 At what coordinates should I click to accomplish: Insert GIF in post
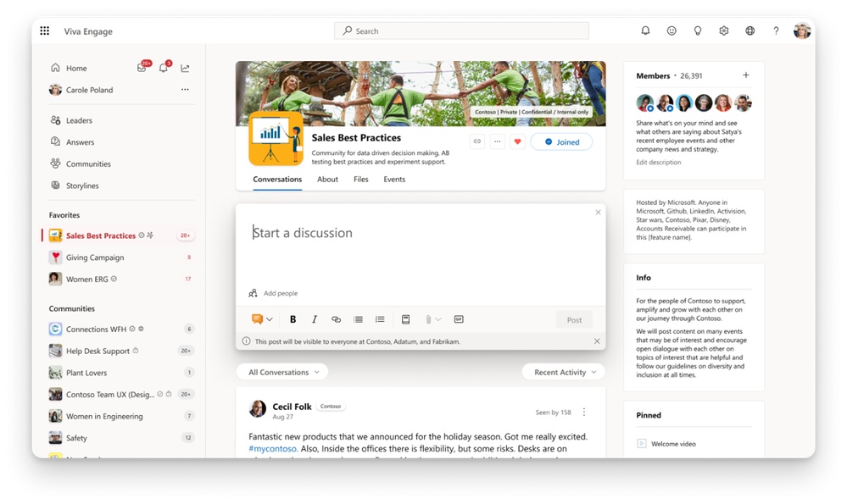pos(459,319)
